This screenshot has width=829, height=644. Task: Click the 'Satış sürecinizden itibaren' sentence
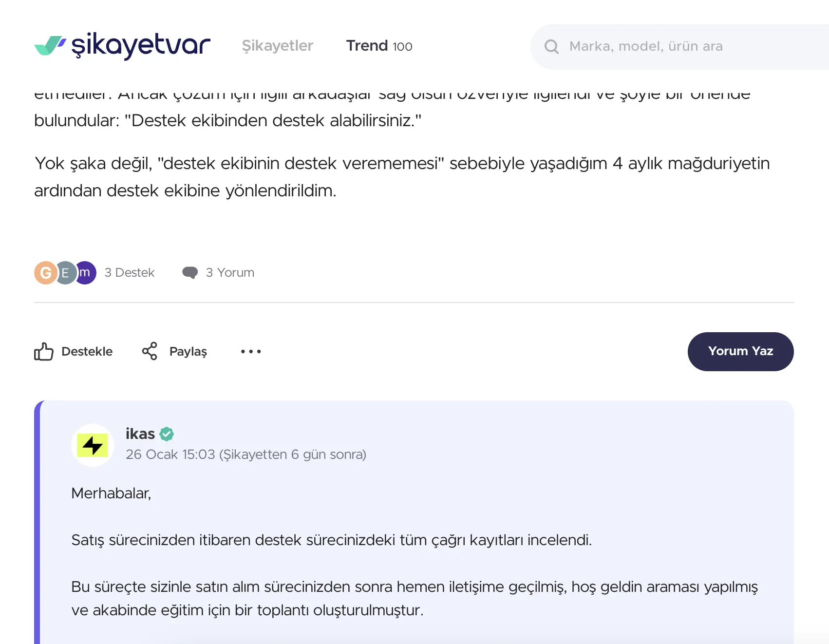tap(331, 540)
